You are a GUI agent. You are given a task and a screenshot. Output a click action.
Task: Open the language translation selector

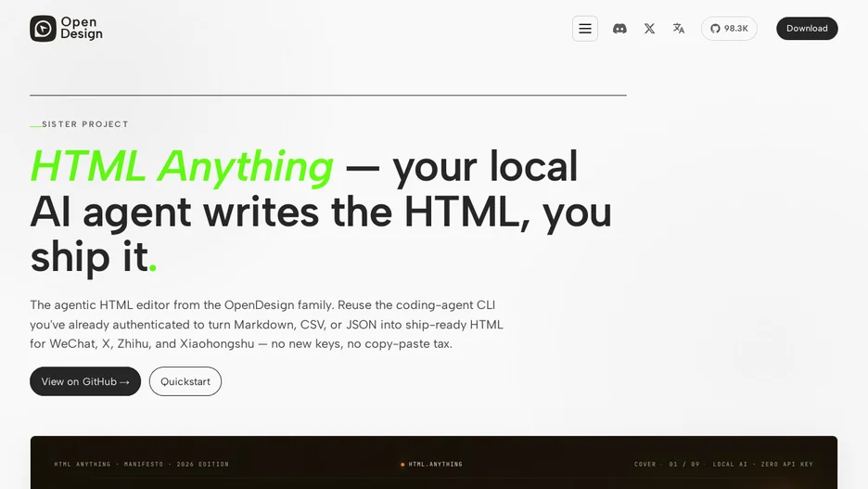point(679,28)
